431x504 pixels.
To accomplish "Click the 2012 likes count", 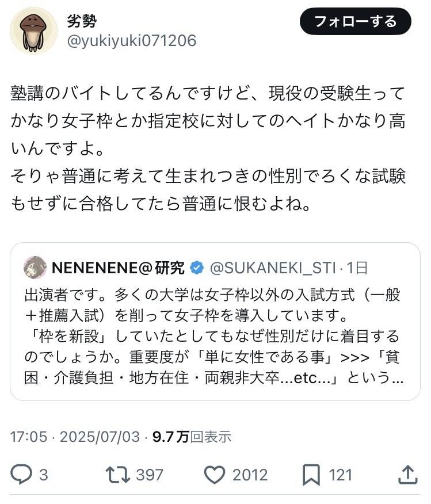I will coord(250,475).
